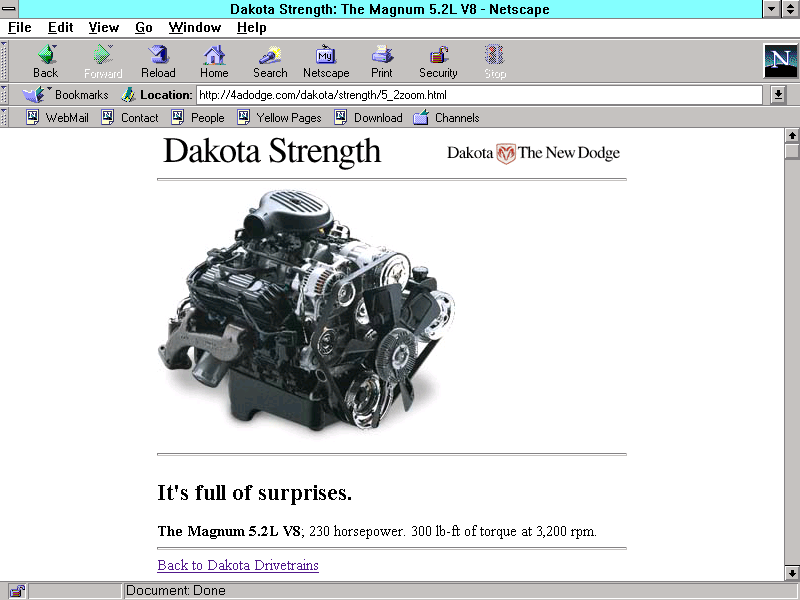Collapse the navigation toolbar grip handle
800x600 pixels.
point(4,61)
